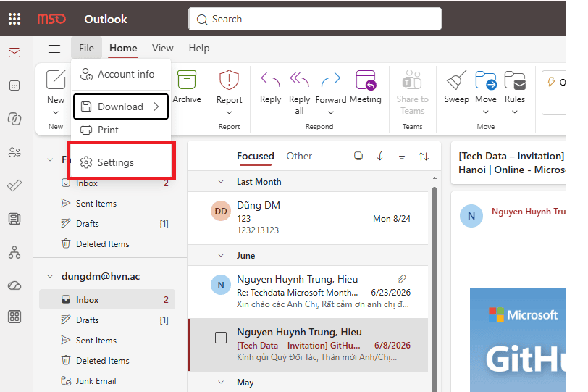Click the Reply arrow icon
The height and width of the screenshot is (392, 588).
270,80
